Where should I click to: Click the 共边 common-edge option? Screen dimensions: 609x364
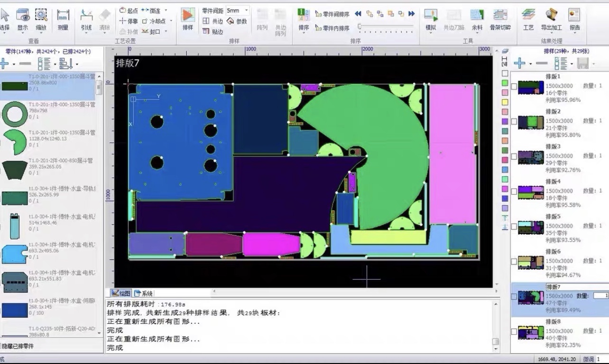[213, 21]
